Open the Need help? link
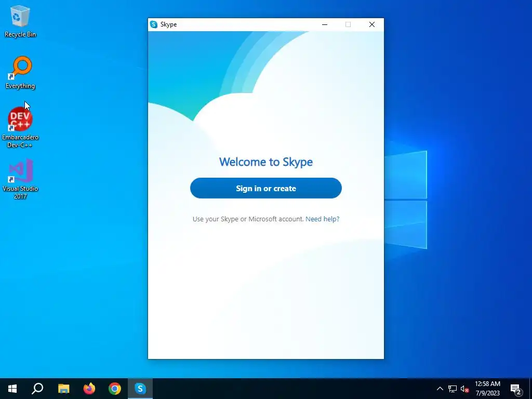The width and height of the screenshot is (532, 399). [322, 219]
